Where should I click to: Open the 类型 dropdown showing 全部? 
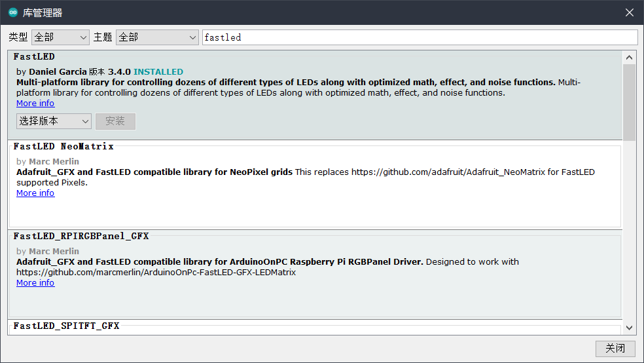(x=60, y=37)
